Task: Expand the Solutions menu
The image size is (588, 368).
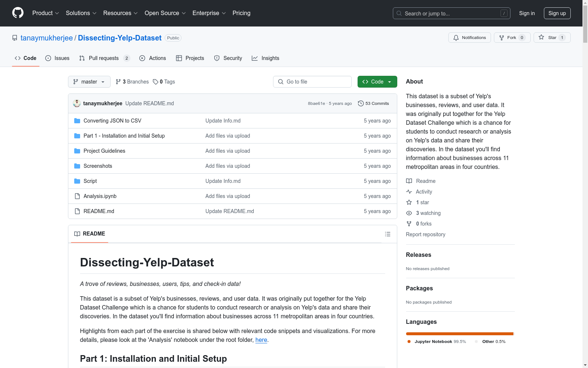Action: tap(81, 13)
